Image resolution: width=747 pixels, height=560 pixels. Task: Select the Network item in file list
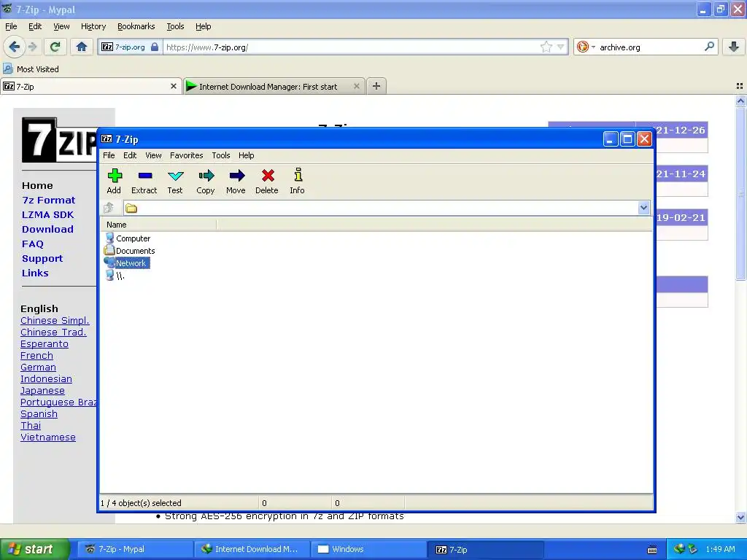pyautogui.click(x=127, y=262)
